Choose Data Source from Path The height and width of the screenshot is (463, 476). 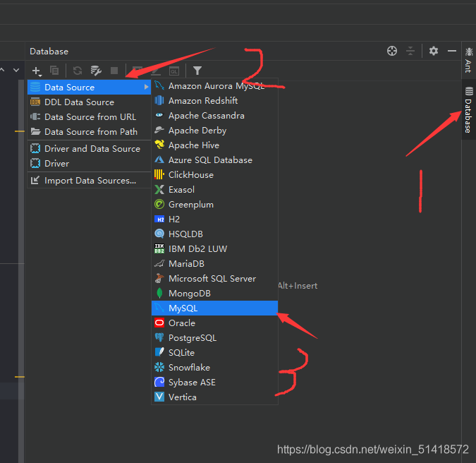coord(90,132)
